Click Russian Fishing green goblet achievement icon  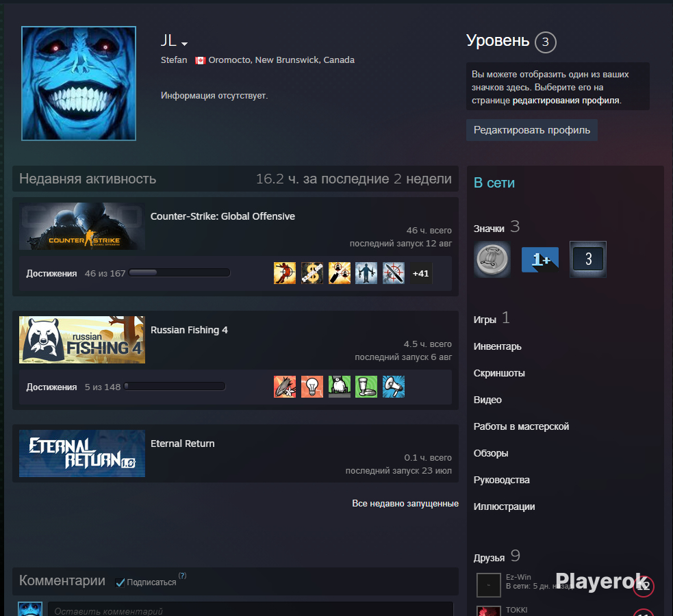tap(366, 387)
